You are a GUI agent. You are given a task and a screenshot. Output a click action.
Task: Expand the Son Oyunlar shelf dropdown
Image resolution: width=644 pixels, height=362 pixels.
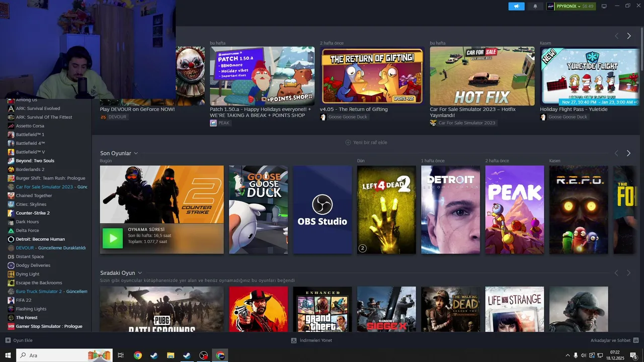136,153
